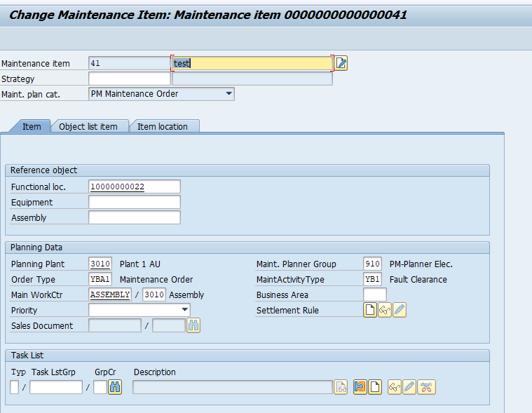Switch to the Object list item tab
Viewport: 532px width, 413px height.
88,126
